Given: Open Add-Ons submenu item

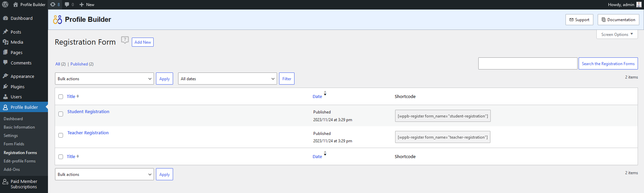Looking at the screenshot, I should [x=12, y=170].
